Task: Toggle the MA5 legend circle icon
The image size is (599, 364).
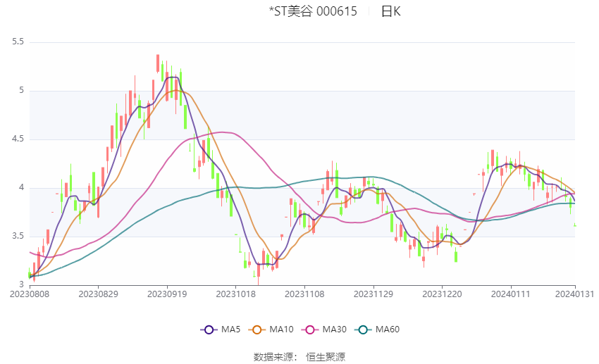Action: click(209, 330)
